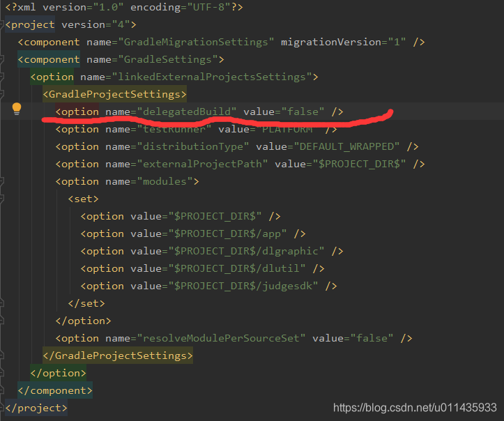This screenshot has width=504, height=421.
Task: Click the opening <set> tag
Action: click(x=83, y=199)
